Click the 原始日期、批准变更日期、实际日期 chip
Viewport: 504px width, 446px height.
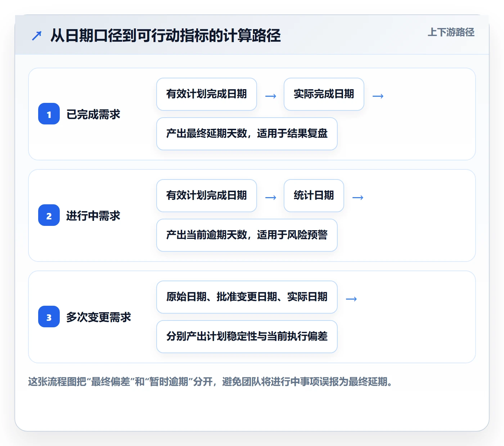click(x=247, y=297)
